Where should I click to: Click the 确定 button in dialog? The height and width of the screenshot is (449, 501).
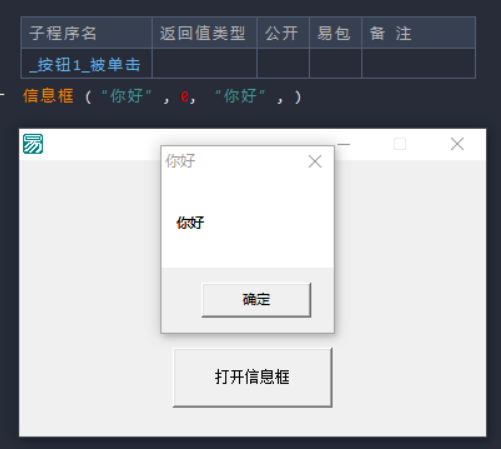point(256,300)
